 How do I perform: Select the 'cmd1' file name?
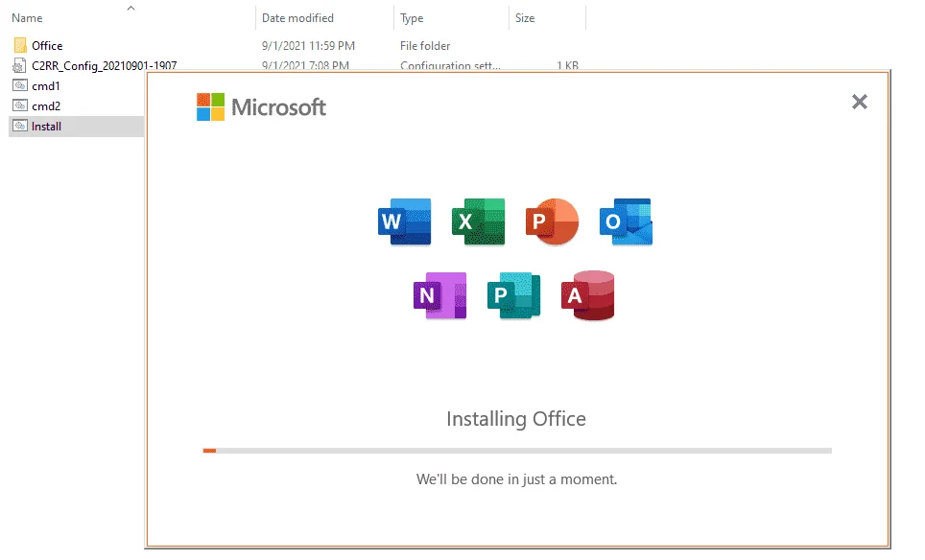(46, 85)
